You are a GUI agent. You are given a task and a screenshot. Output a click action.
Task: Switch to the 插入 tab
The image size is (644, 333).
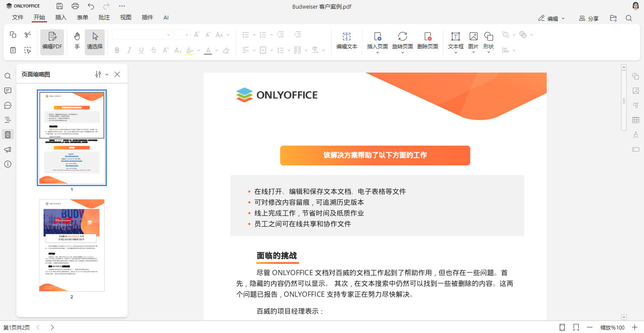point(61,17)
